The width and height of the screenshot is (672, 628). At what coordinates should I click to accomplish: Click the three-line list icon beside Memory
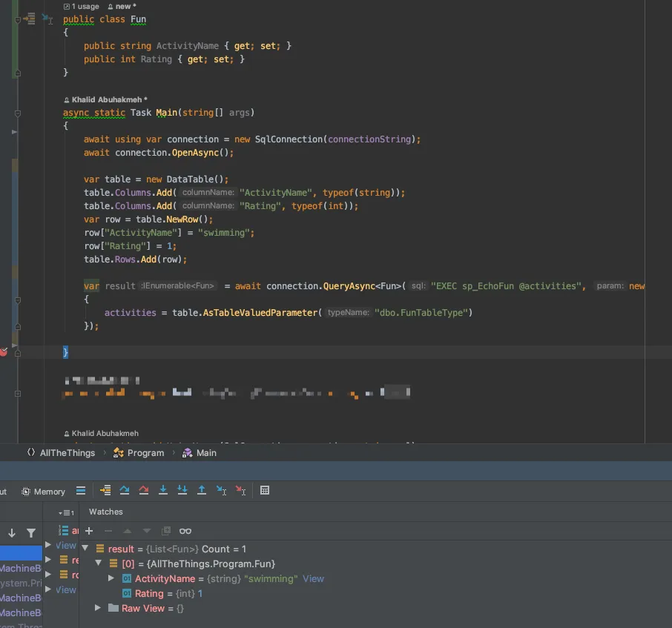(81, 491)
